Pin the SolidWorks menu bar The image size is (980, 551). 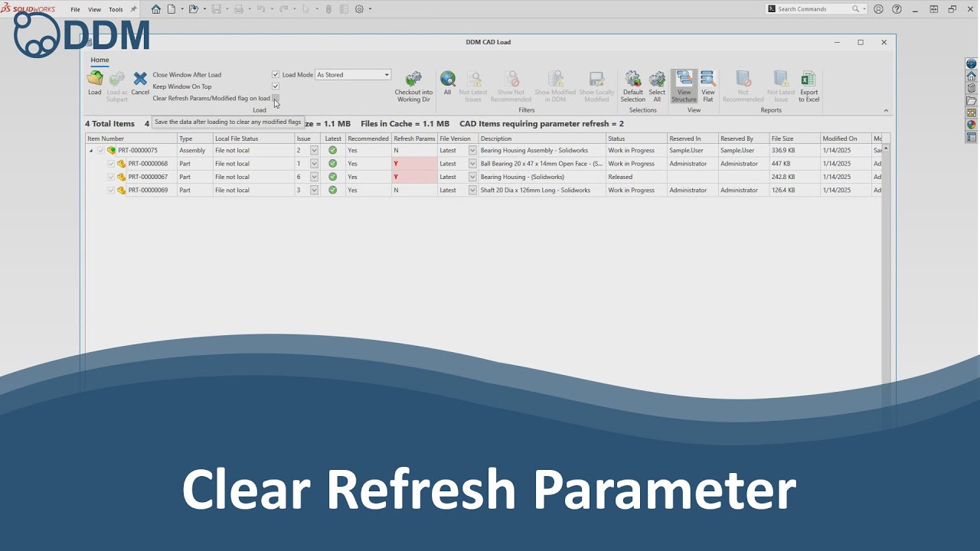pos(133,9)
